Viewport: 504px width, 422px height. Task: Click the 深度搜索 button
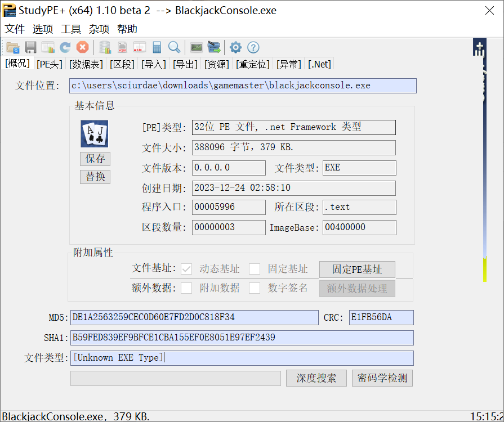pyautogui.click(x=316, y=378)
